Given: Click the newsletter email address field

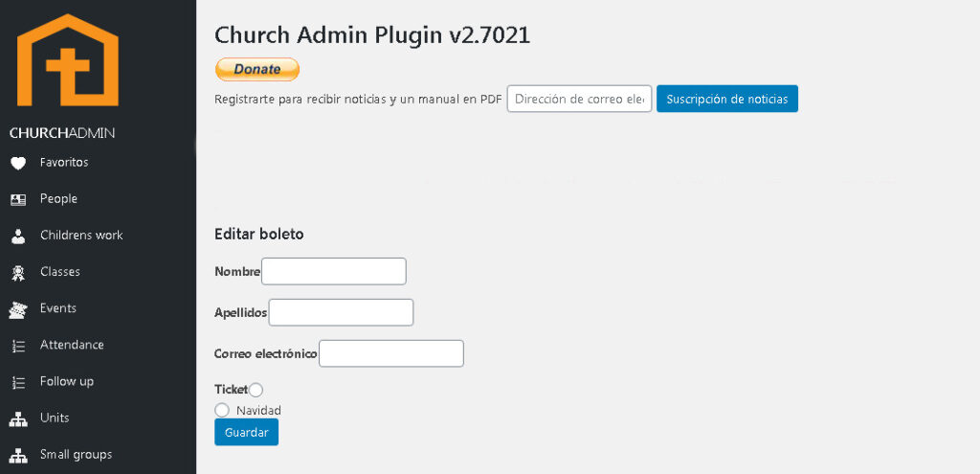Looking at the screenshot, I should coord(579,99).
